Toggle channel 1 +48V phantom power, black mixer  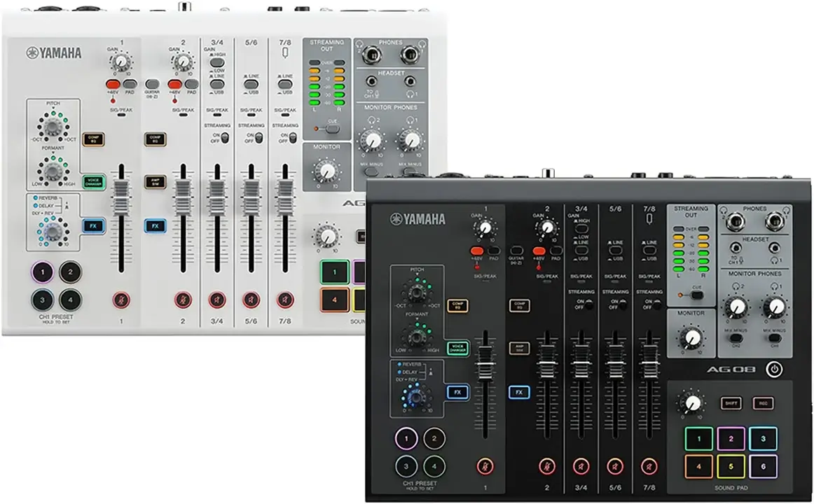(476, 251)
